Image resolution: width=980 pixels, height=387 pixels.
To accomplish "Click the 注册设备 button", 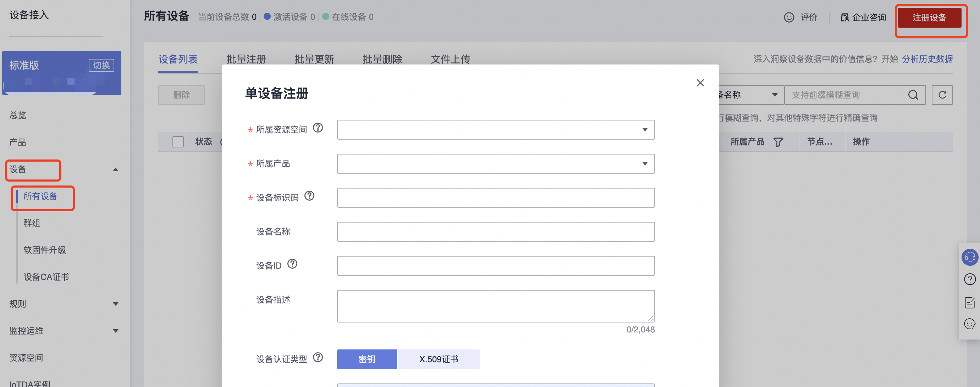I will [929, 17].
